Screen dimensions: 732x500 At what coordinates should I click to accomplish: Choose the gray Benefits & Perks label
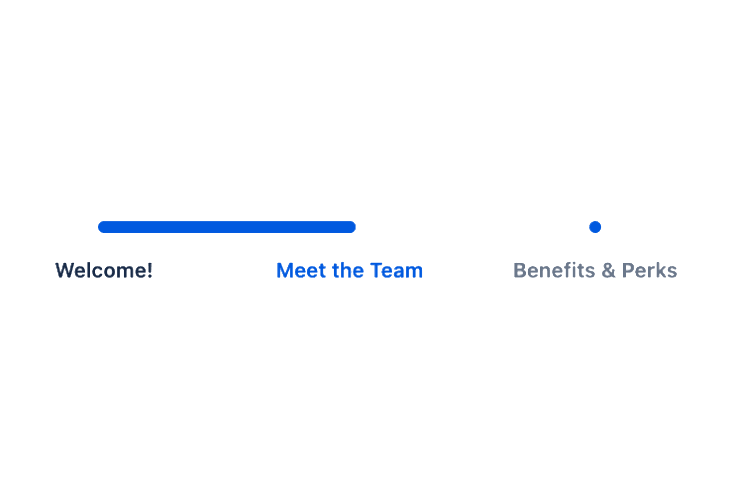(x=595, y=270)
